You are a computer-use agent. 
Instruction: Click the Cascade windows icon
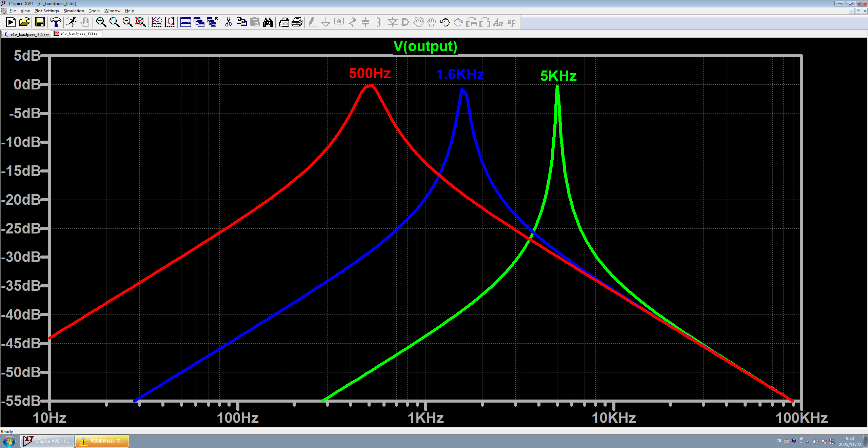pos(199,22)
